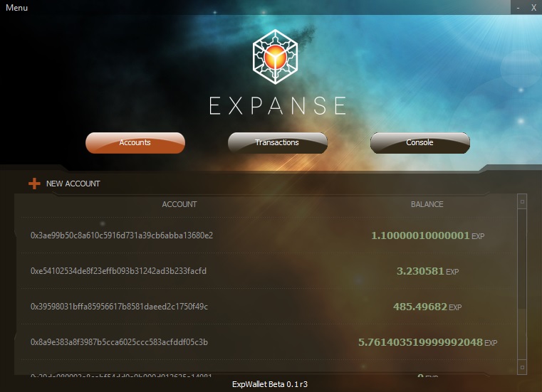Select account 0xe54102534de8f23effb093b31242ad3b233facfd
The width and height of the screenshot is (542, 392).
point(118,271)
